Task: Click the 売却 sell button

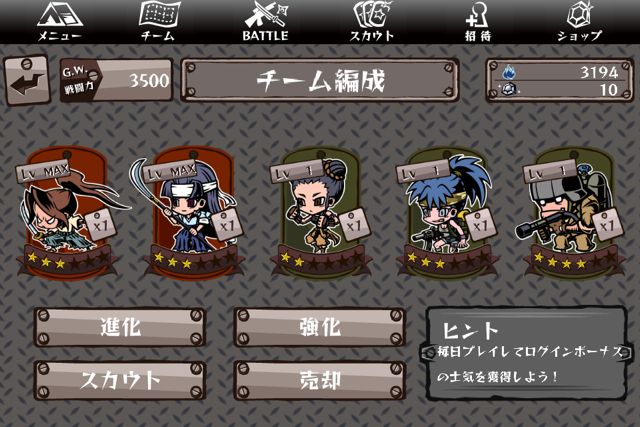Action: [x=320, y=380]
